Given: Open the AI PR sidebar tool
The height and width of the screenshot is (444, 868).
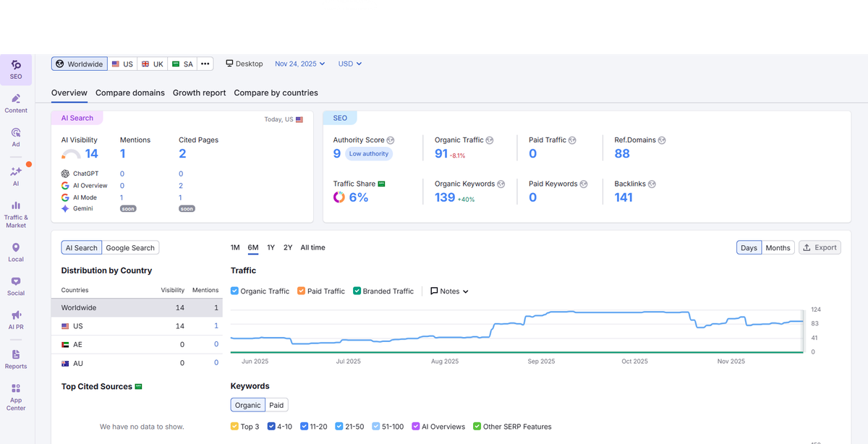Looking at the screenshot, I should click(16, 319).
